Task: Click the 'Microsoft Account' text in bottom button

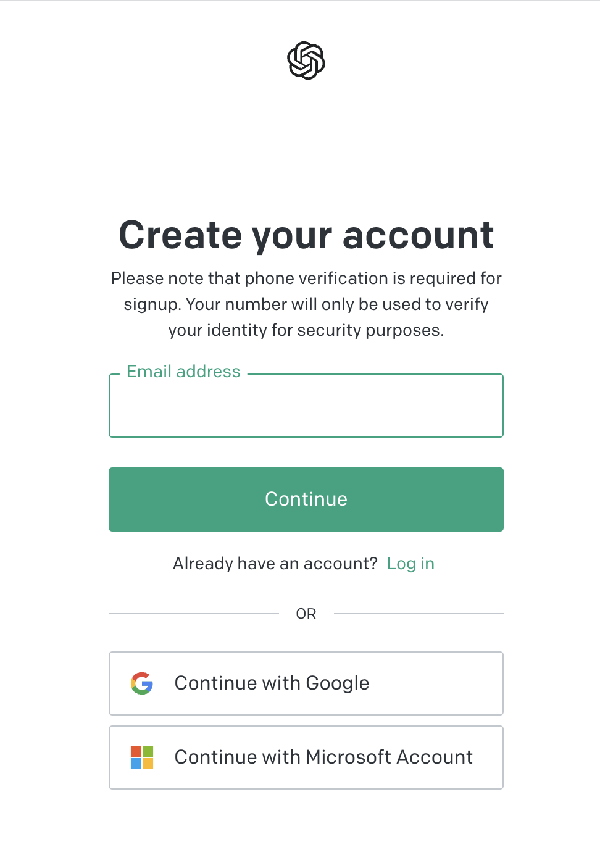Action: click(390, 757)
